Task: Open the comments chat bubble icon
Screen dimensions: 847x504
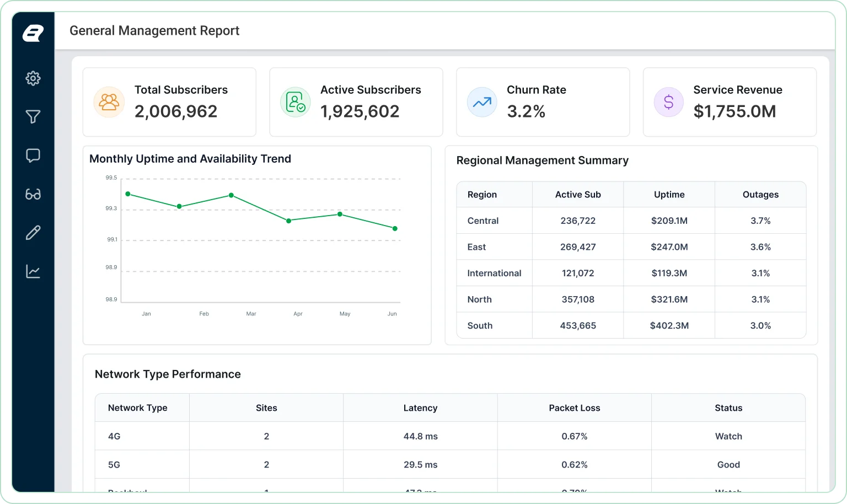Action: click(x=33, y=156)
